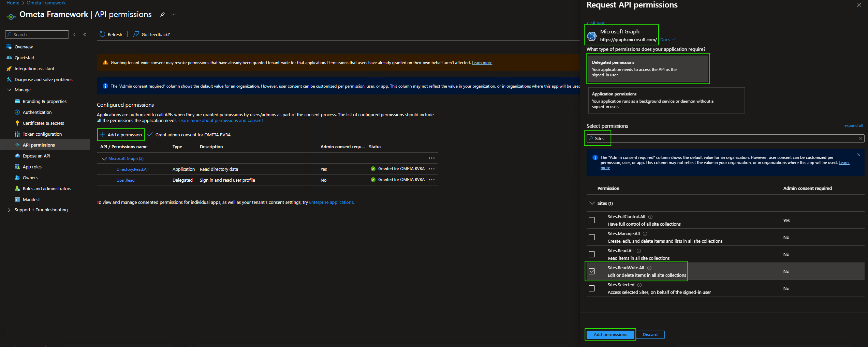Open Quickstart from the sidebar
This screenshot has height=347, width=868.
tap(25, 58)
